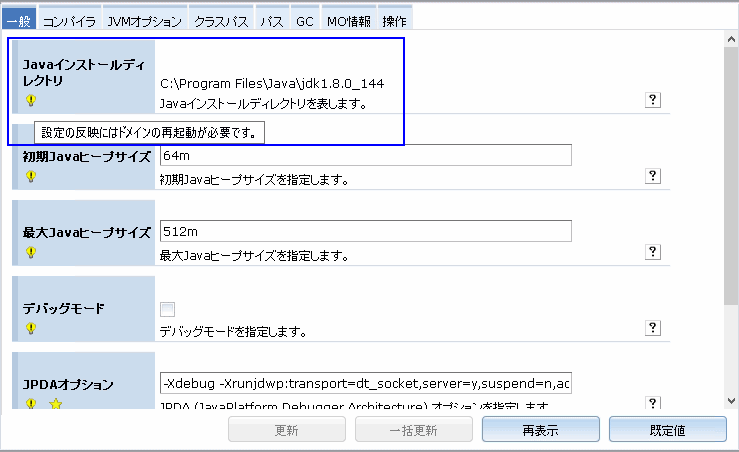Click the restart-required lightbulb icon under Javaインストールディレクトリ
The height and width of the screenshot is (452, 739).
pos(31,101)
